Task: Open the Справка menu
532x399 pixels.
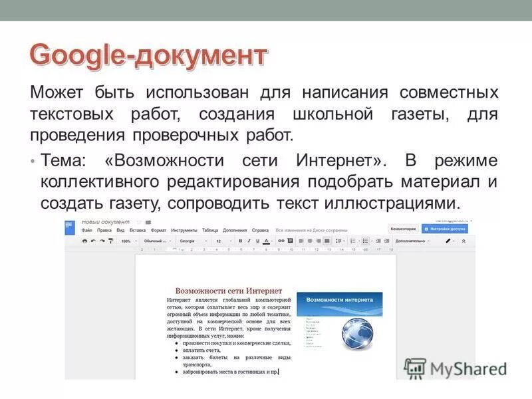Action: click(260, 230)
